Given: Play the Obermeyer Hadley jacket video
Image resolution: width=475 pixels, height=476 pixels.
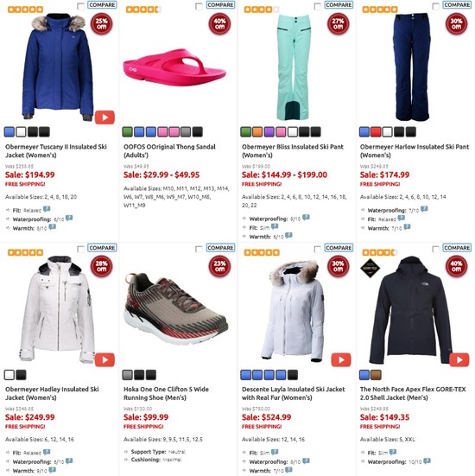Looking at the screenshot, I should pyautogui.click(x=104, y=360).
